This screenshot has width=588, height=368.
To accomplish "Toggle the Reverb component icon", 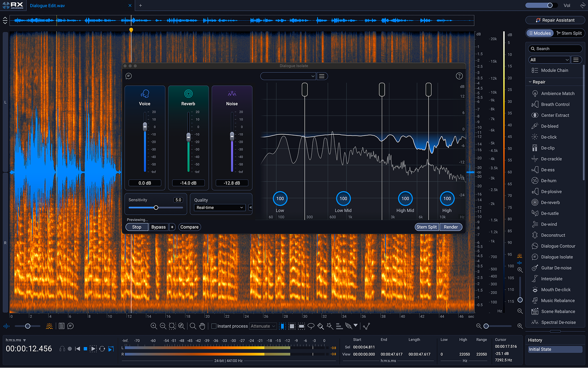I will tap(188, 94).
